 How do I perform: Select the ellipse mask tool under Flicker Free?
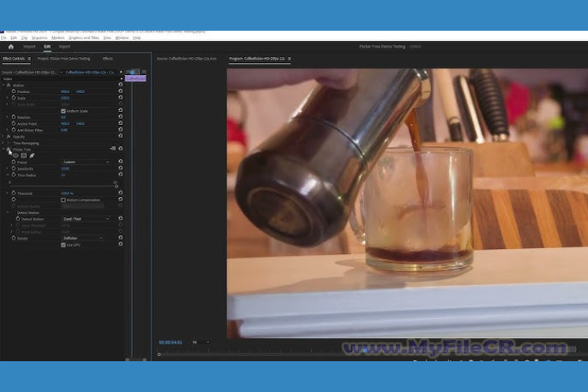point(16,155)
